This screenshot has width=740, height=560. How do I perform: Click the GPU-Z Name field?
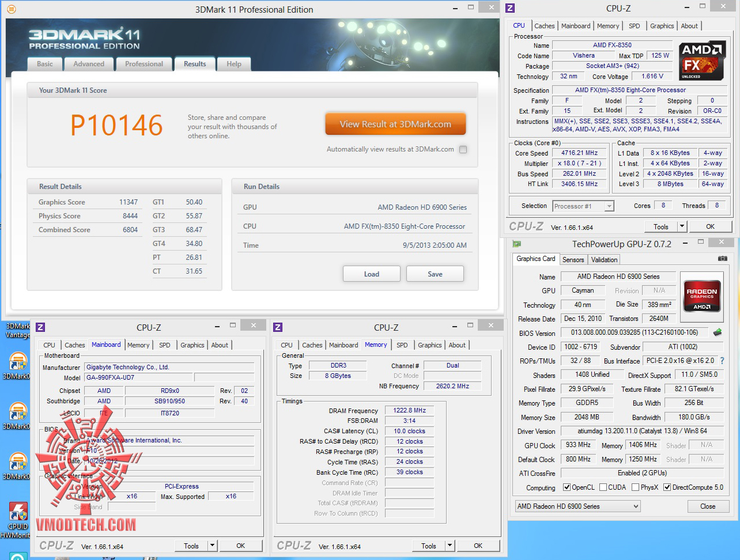point(618,277)
